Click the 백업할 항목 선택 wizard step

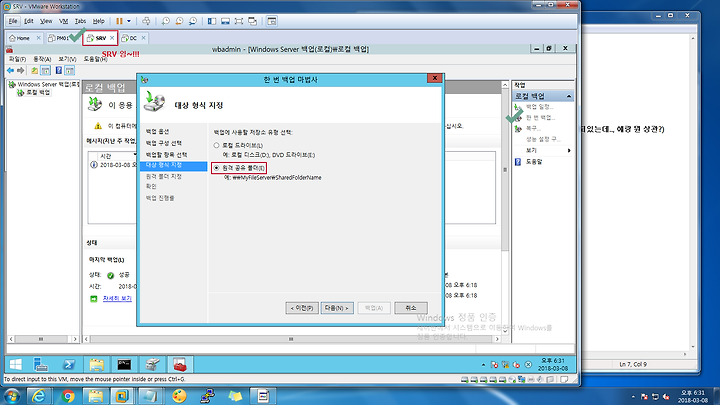pyautogui.click(x=166, y=155)
